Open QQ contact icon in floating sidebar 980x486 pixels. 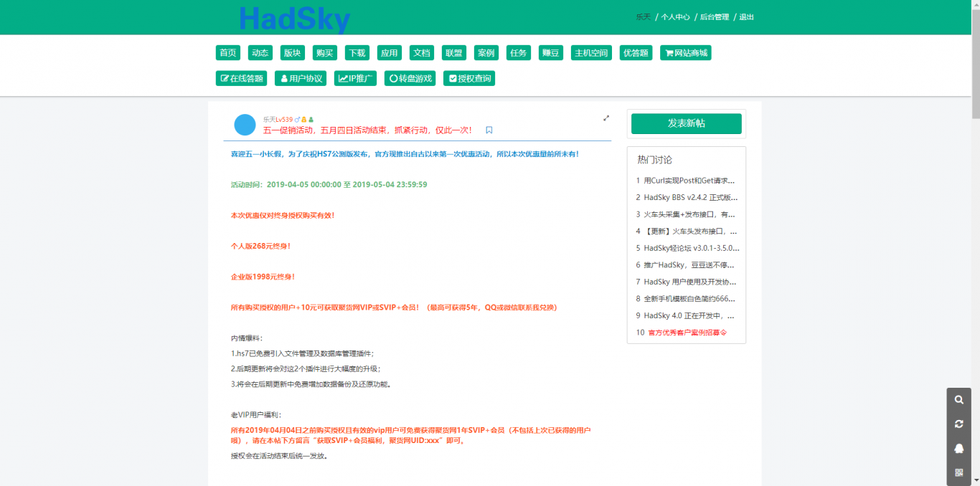tap(958, 449)
